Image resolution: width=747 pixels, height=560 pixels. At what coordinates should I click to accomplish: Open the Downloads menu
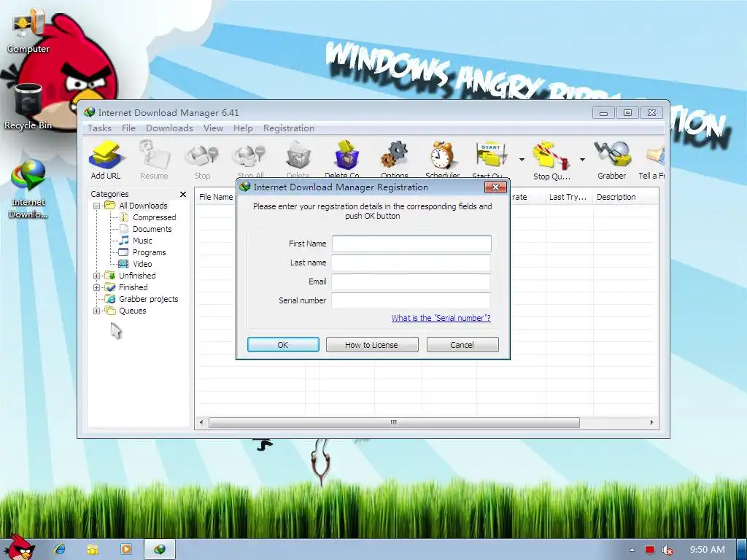169,128
